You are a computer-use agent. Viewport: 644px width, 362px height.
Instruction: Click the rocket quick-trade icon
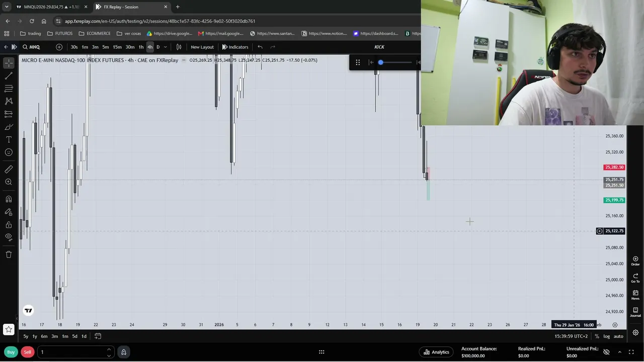coord(123,352)
